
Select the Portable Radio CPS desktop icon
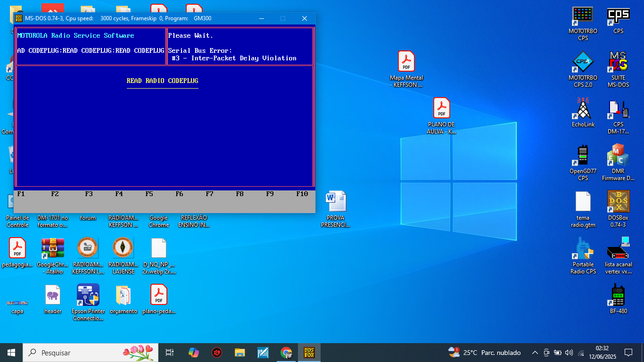(583, 248)
